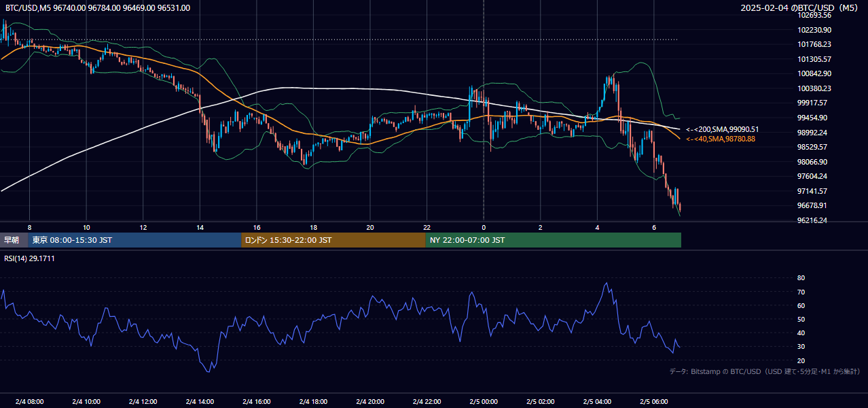Click price axis label 99917.57
The width and height of the screenshot is (868, 408).
(813, 103)
